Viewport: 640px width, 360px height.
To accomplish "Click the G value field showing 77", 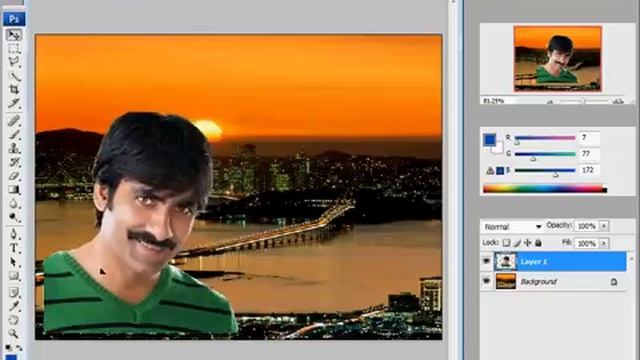I will (589, 154).
